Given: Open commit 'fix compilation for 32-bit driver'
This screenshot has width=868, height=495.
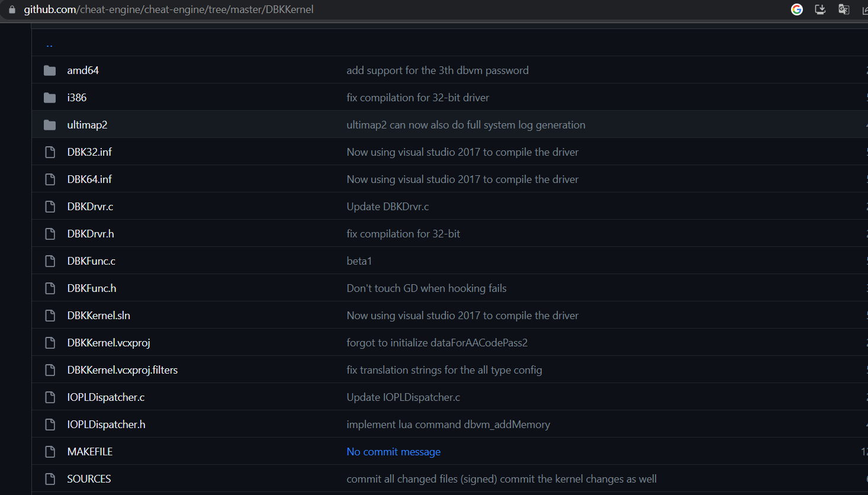Looking at the screenshot, I should [x=418, y=98].
